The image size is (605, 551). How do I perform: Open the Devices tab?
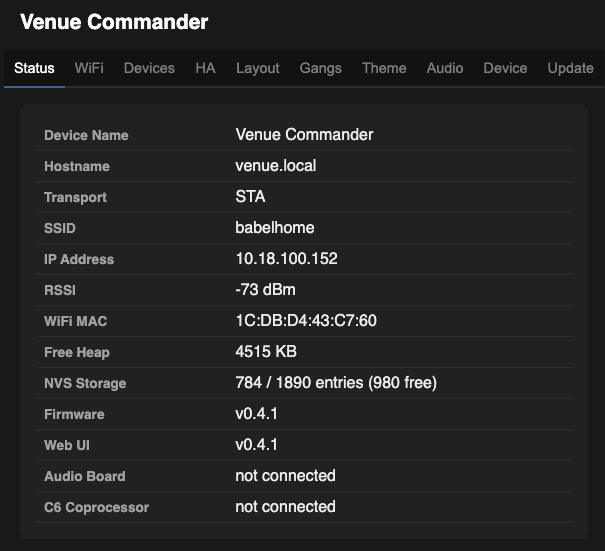(149, 68)
